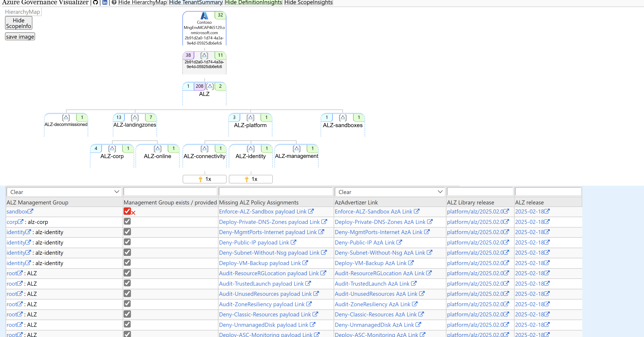The height and width of the screenshot is (337, 644).
Task: Click the 208 purple badge on ALZ node
Action: pos(199,86)
